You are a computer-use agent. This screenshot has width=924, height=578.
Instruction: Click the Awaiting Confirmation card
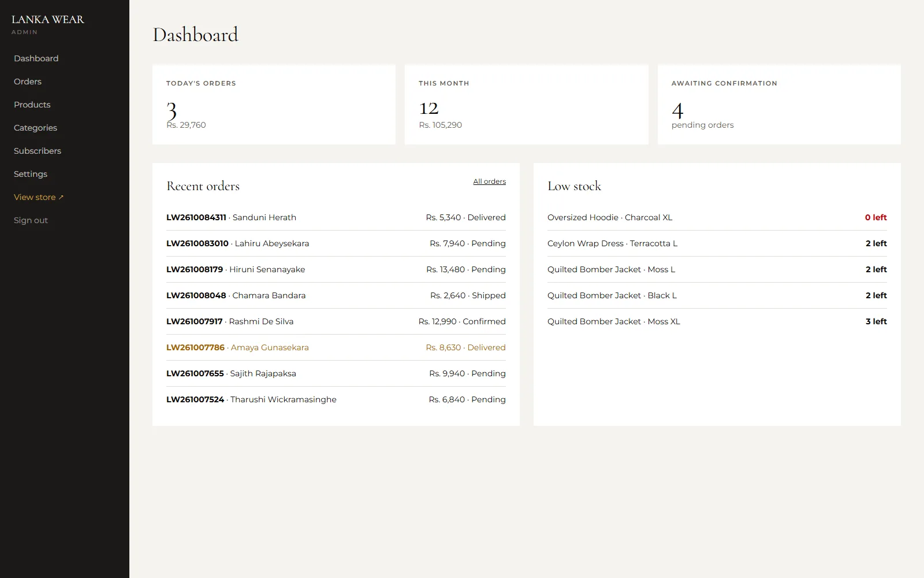click(779, 105)
